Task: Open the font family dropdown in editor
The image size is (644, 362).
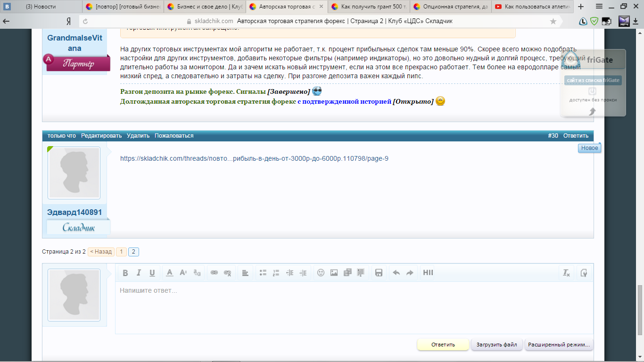Action: tap(197, 273)
